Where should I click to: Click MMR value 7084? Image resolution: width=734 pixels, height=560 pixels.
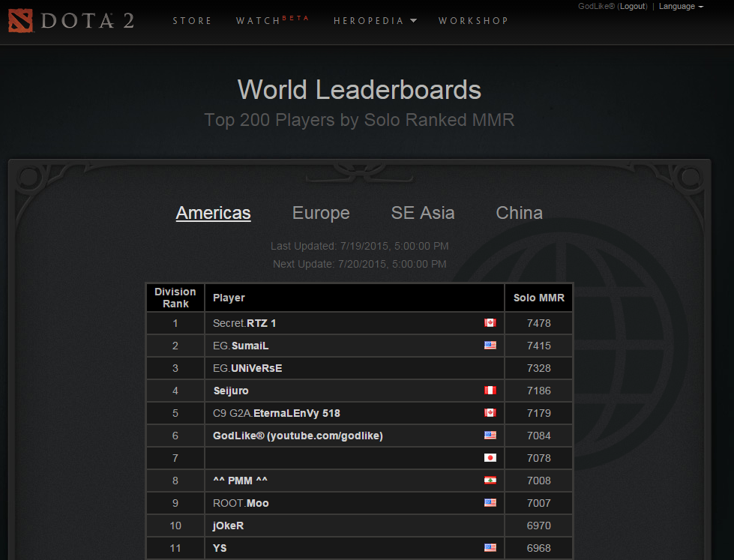click(x=539, y=436)
